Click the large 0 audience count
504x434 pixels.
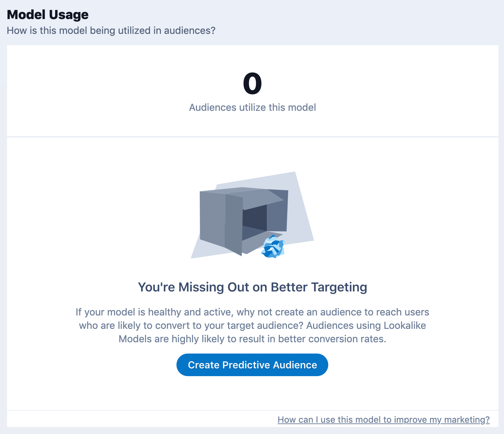[x=252, y=84]
